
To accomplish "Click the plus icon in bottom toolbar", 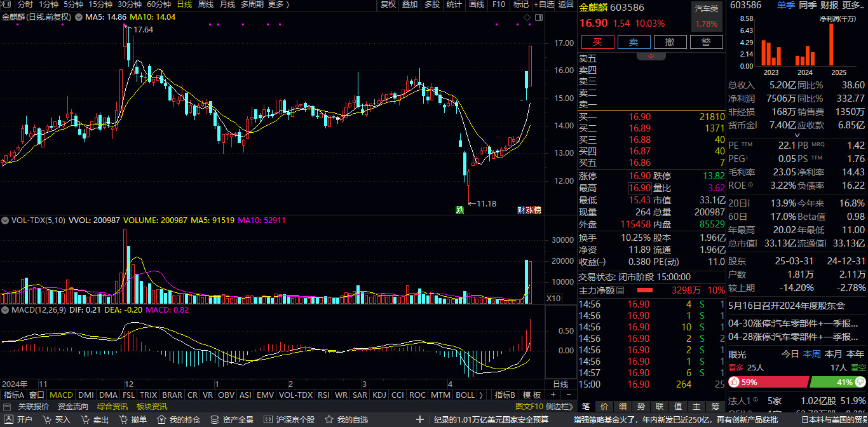I will (x=419, y=420).
